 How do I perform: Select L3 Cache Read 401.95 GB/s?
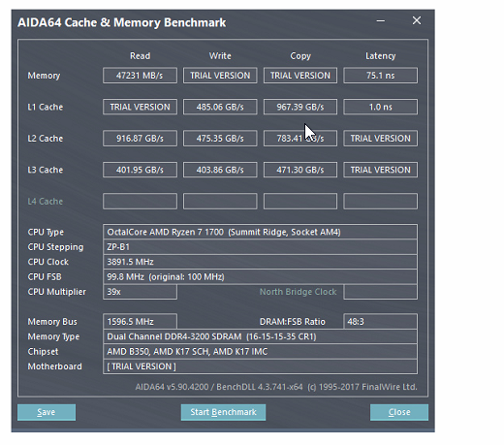coord(140,170)
